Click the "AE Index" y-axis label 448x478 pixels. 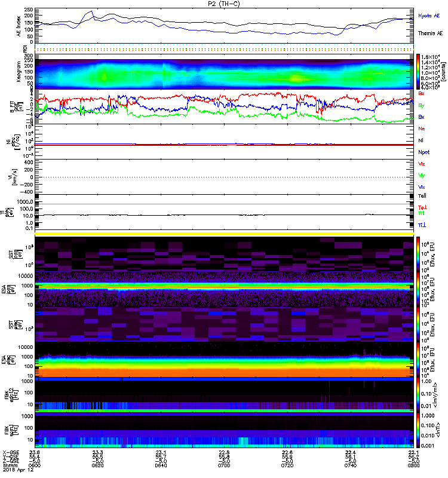pyautogui.click(x=19, y=26)
